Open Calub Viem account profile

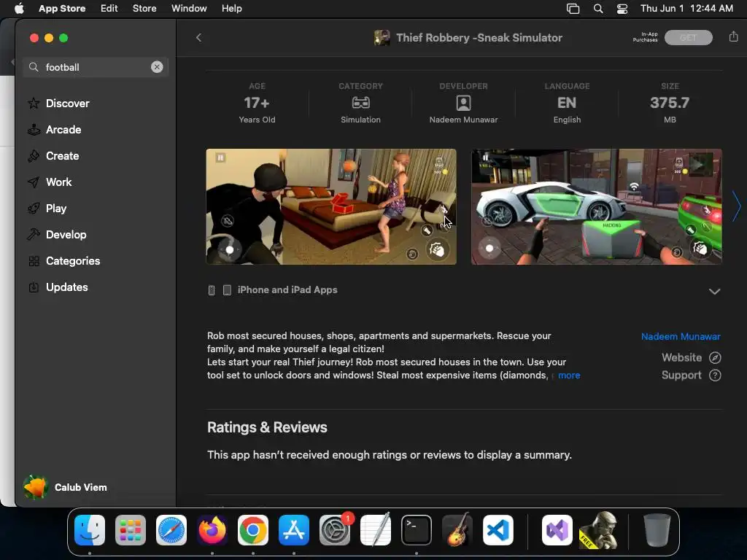pyautogui.click(x=65, y=487)
